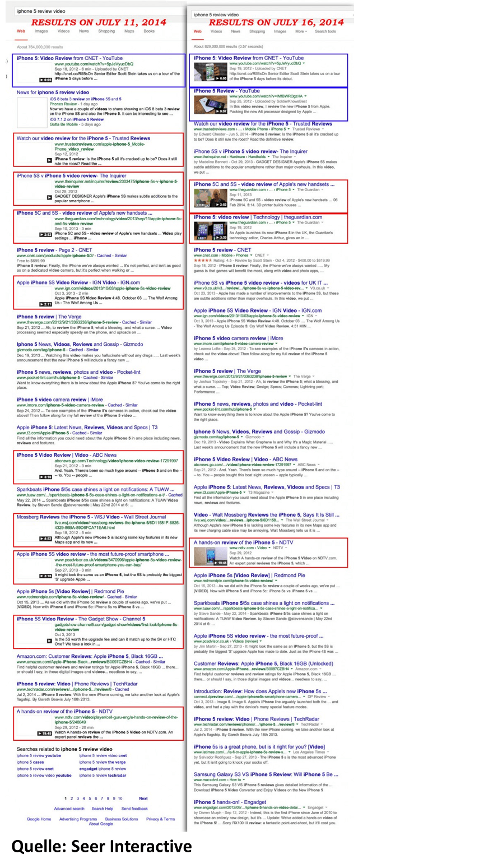The height and width of the screenshot is (868, 493).
Task: Click the Next pagination link
Action: click(x=143, y=799)
